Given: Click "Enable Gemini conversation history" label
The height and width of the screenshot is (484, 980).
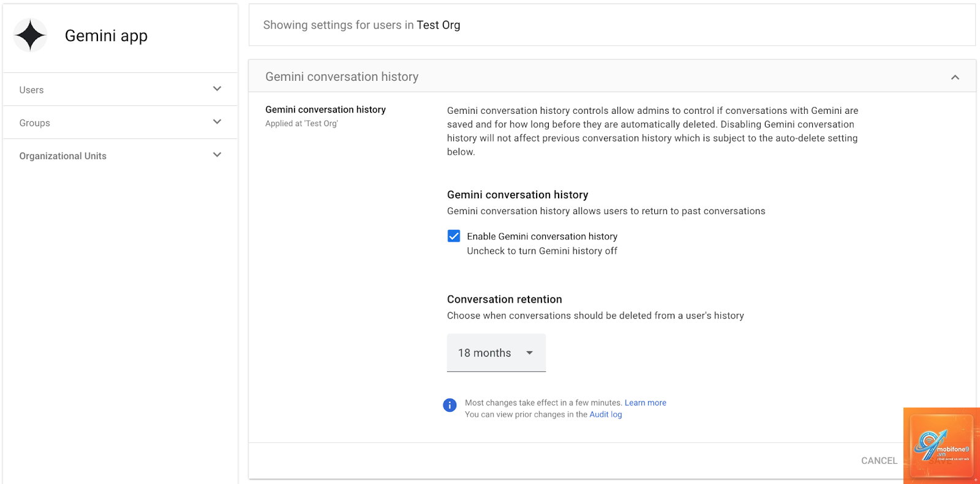Looking at the screenshot, I should [542, 236].
